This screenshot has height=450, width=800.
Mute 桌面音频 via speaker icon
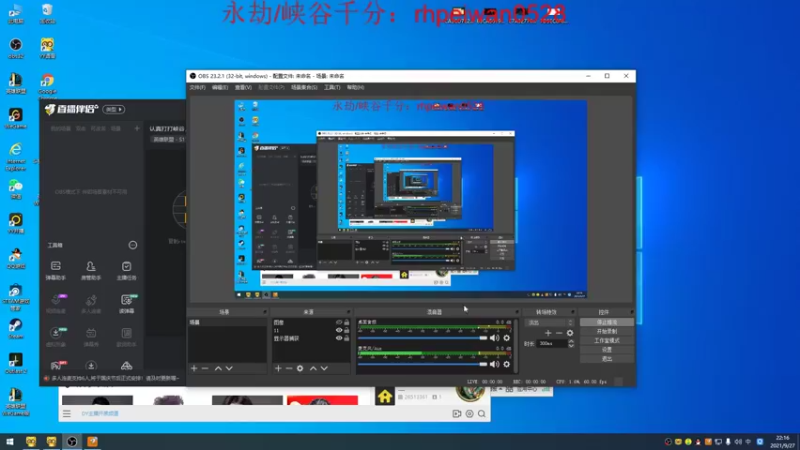pyautogui.click(x=494, y=338)
